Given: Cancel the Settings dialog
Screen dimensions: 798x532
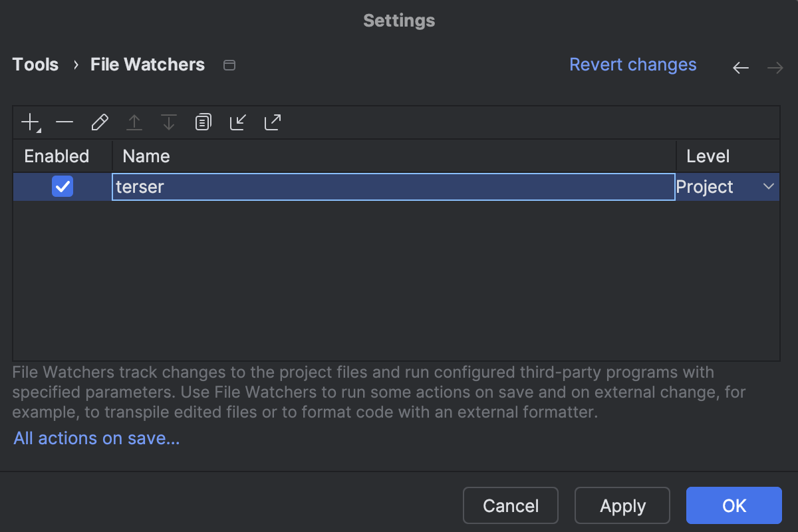Looking at the screenshot, I should point(510,505).
